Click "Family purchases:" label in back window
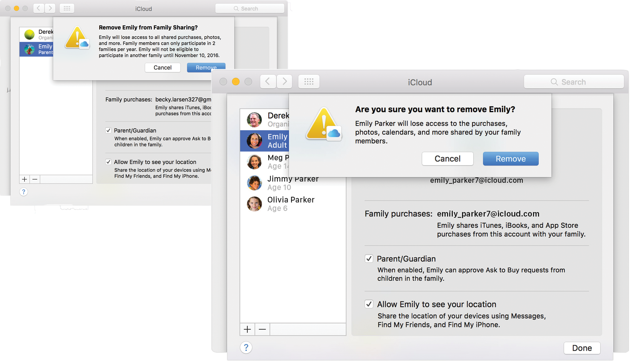 pos(129,99)
